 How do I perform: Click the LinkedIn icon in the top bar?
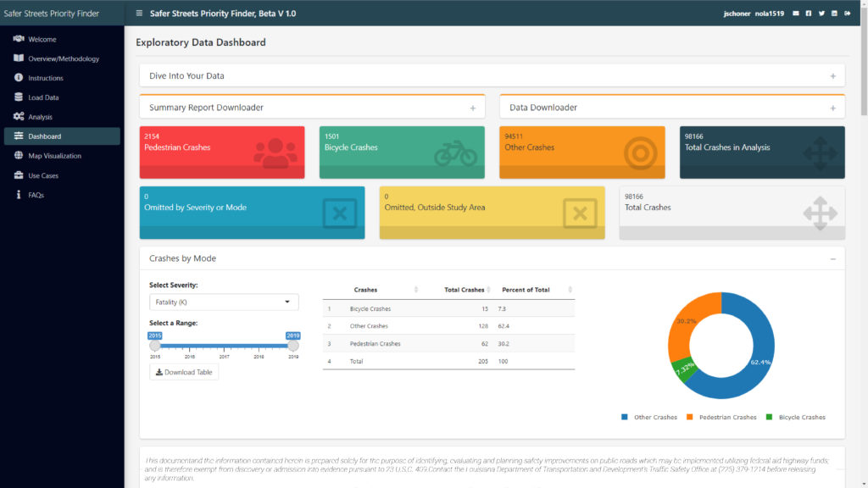(834, 14)
